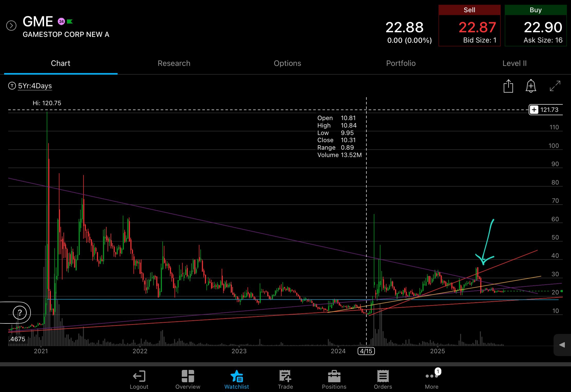Select the 4/15 date marker on the time axis
571x392 pixels.
point(366,351)
